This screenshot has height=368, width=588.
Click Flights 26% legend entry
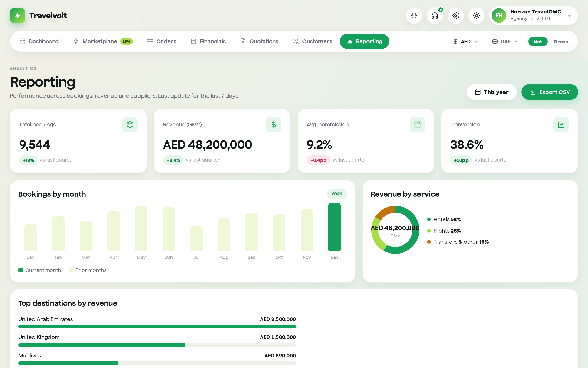444,231
